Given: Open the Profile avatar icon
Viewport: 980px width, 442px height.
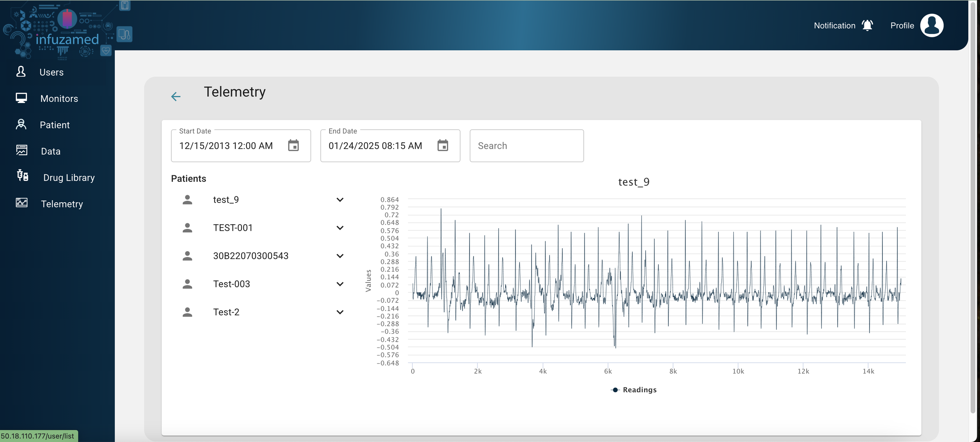Looking at the screenshot, I should click(x=932, y=25).
